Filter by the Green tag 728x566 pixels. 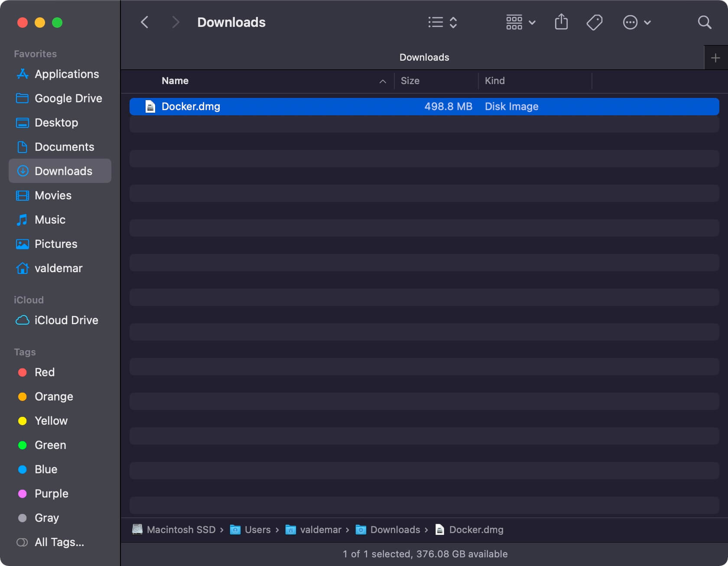pyautogui.click(x=60, y=445)
